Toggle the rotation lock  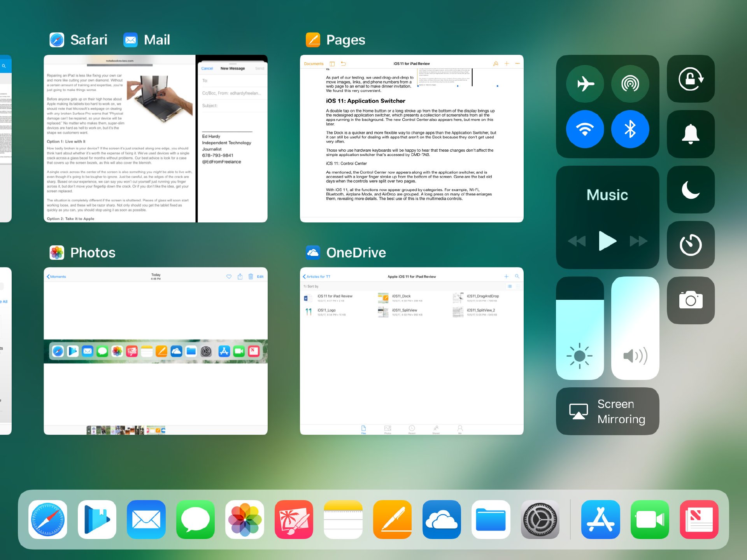pyautogui.click(x=691, y=79)
